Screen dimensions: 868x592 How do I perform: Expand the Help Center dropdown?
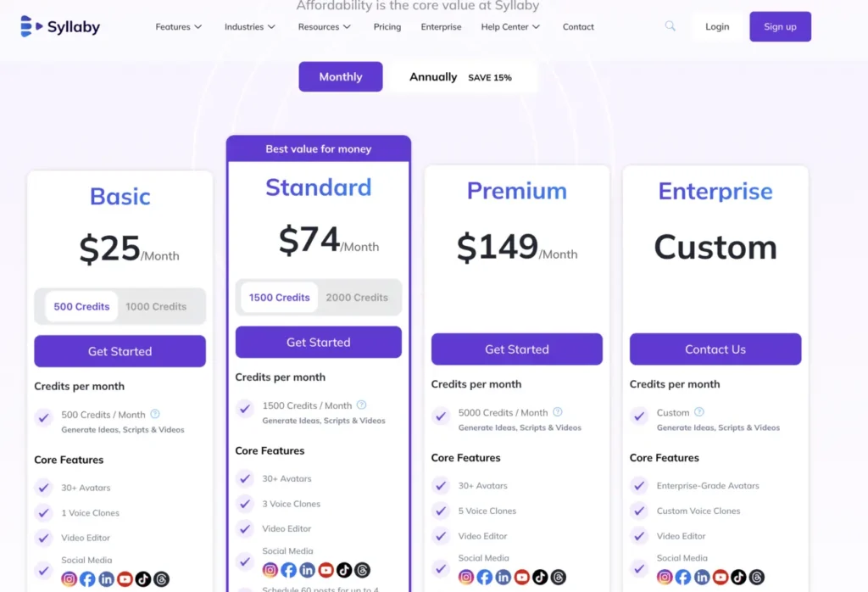click(509, 27)
